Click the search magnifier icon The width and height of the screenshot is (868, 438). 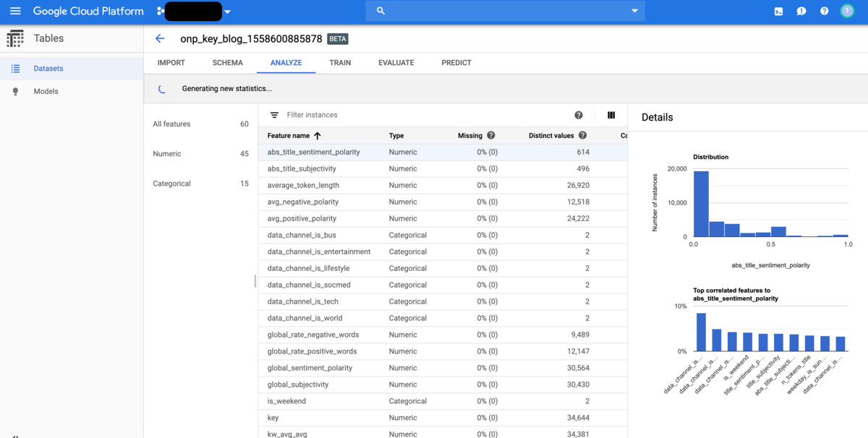[x=380, y=12]
